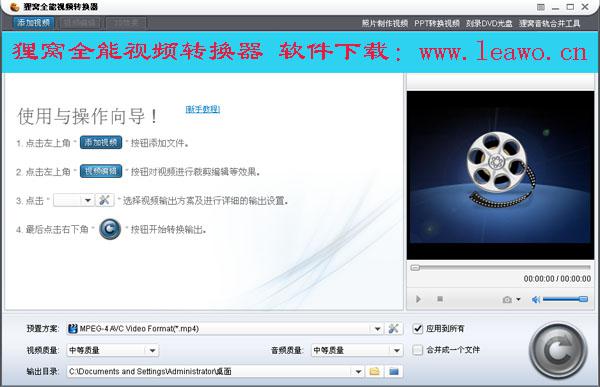600x387 pixels.
Task: Click the 添加视频 tab in the toolbar
Action: pyautogui.click(x=34, y=23)
